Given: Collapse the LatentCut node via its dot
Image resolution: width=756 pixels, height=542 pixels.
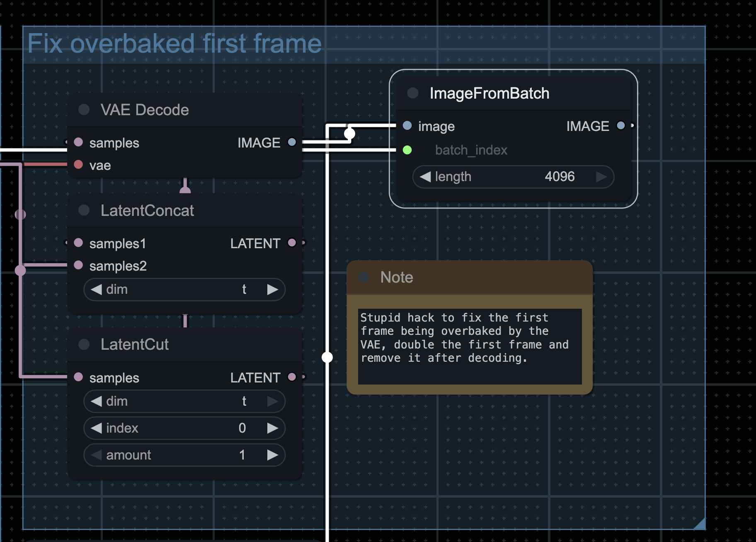Looking at the screenshot, I should point(84,344).
